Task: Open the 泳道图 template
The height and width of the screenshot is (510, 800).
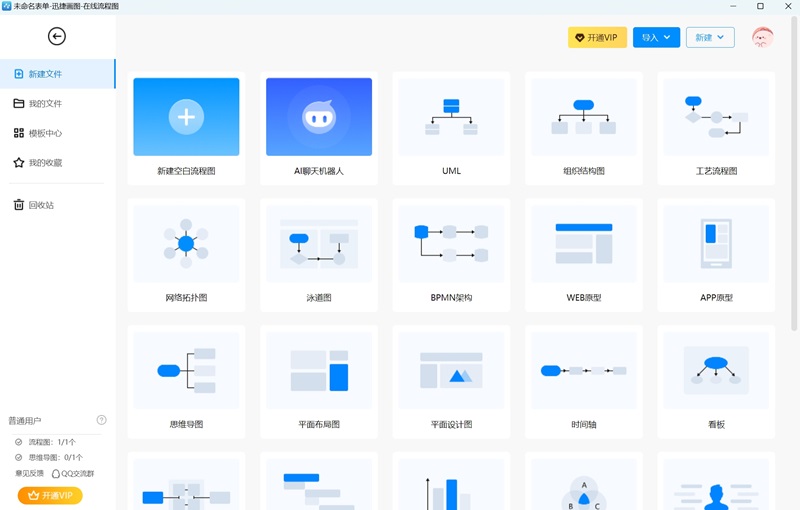Action: point(319,244)
